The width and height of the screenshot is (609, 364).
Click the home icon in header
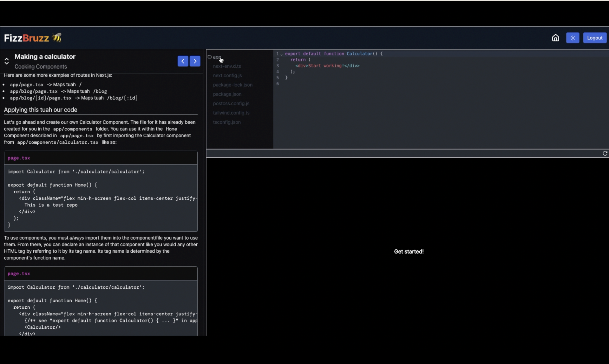pos(555,38)
